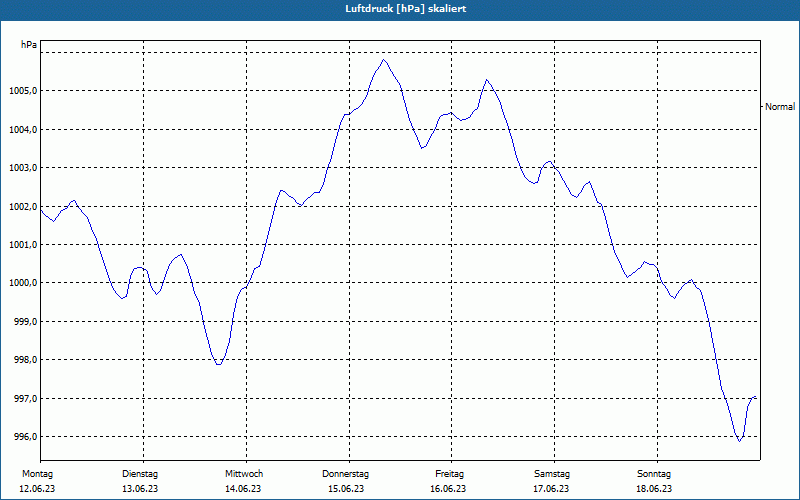Click the "Freitag" day label
The width and height of the screenshot is (800, 500).
pos(449,474)
